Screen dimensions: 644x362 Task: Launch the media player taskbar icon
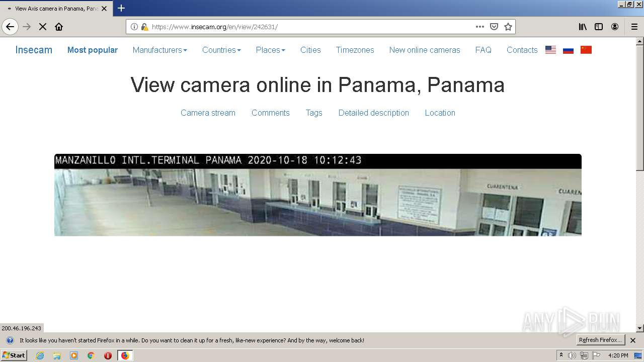pos(74,355)
